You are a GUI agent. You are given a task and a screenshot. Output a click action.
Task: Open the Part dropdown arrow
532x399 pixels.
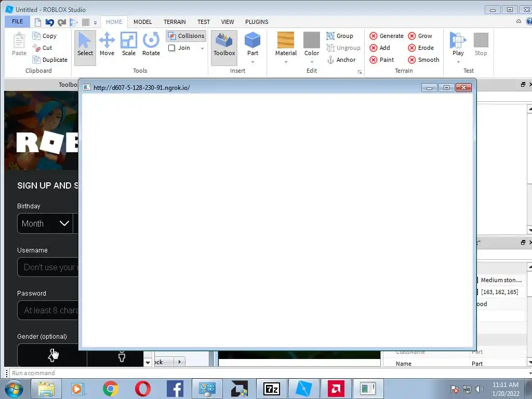pyautogui.click(x=253, y=62)
